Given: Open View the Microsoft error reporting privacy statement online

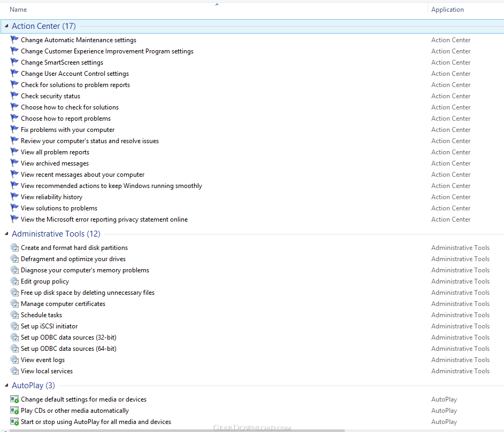Looking at the screenshot, I should point(104,219).
